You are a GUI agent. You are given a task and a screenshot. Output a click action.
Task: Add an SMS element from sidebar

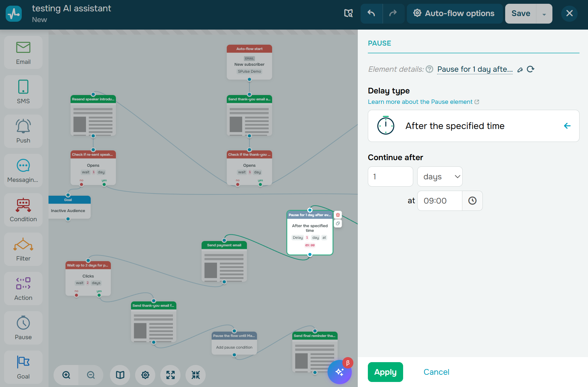click(23, 92)
